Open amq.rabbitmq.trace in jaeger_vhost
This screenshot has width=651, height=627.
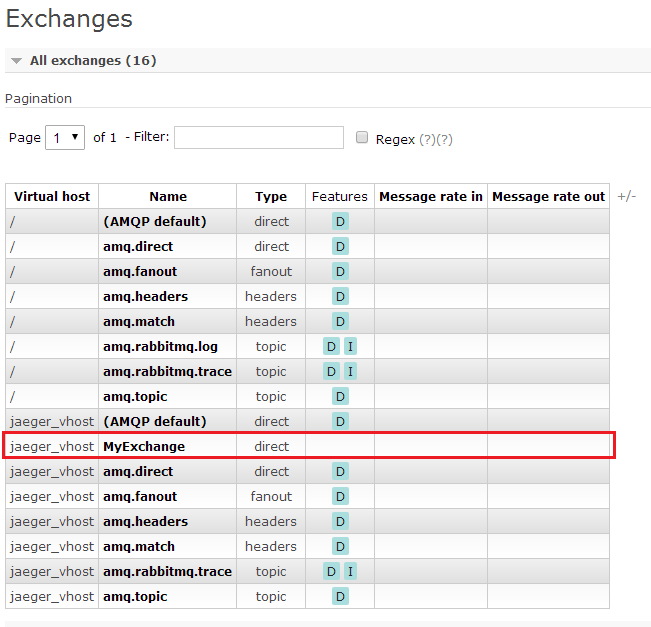pyautogui.click(x=167, y=571)
